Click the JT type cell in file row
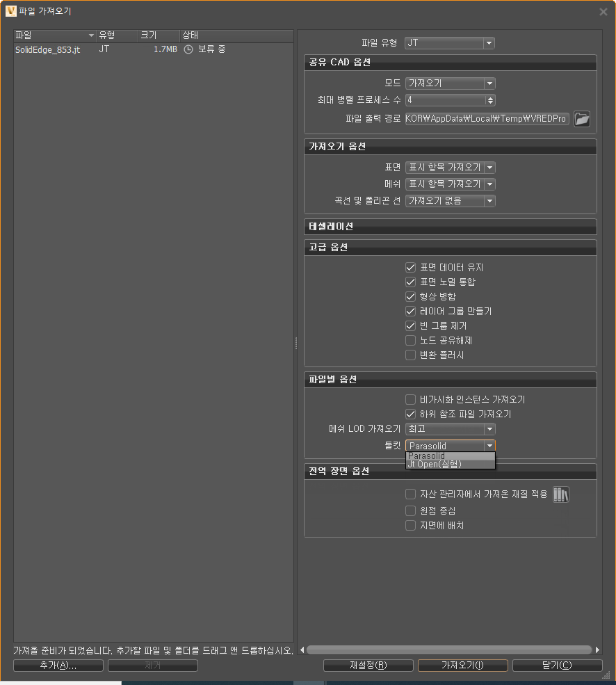 104,49
